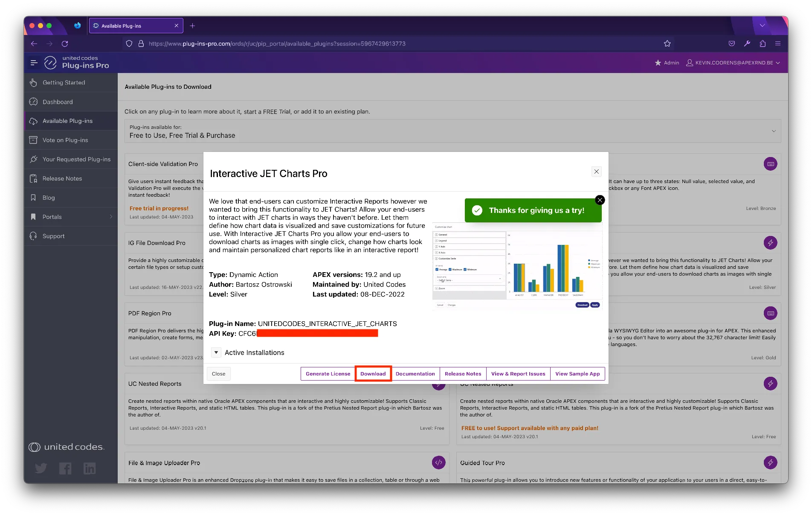
Task: Close the Interactive JET Charts Pro dialog
Action: click(597, 172)
